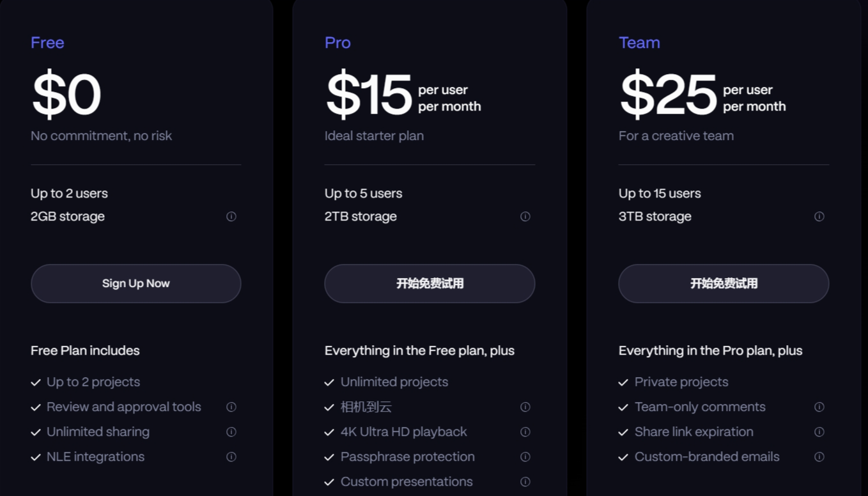Image resolution: width=868 pixels, height=496 pixels.
Task: Show info about Unlimited sharing
Action: click(231, 432)
